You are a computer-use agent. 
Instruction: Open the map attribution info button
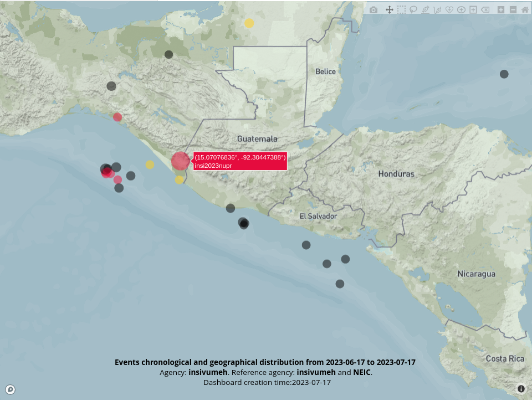pyautogui.click(x=521, y=389)
